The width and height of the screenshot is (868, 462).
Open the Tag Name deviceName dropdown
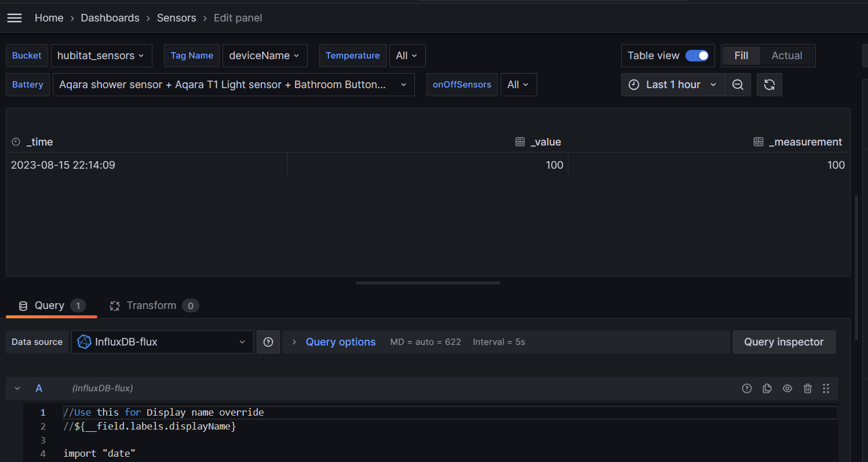(x=265, y=56)
